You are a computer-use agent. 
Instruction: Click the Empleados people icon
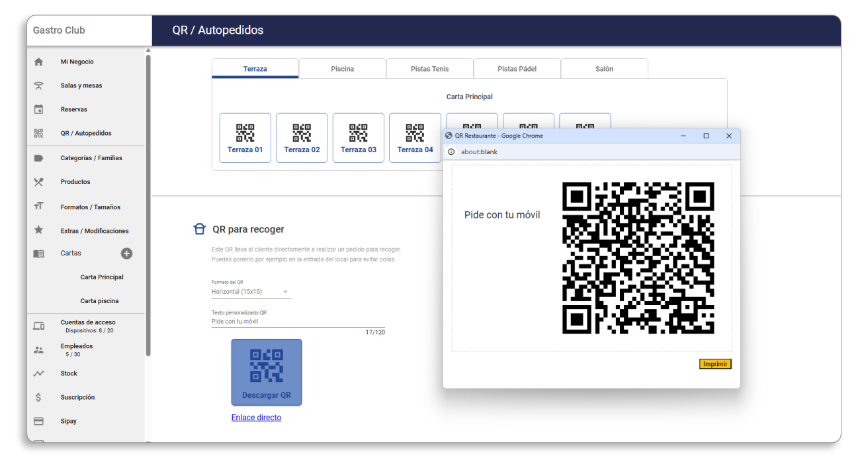click(38, 350)
